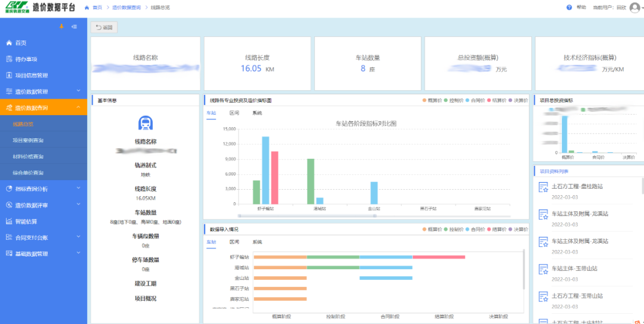644x324 pixels.
Task: Click the 基础数据管理 sidebar icon
Action: (9, 253)
